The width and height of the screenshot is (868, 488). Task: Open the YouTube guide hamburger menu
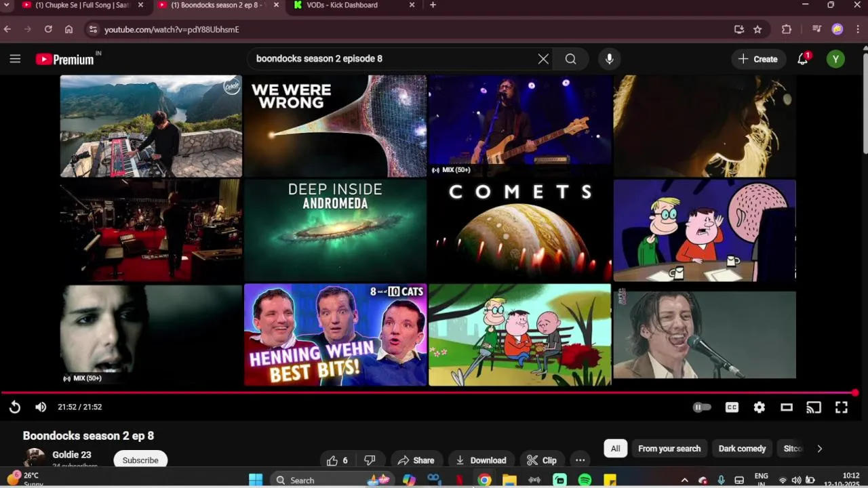pos(15,59)
